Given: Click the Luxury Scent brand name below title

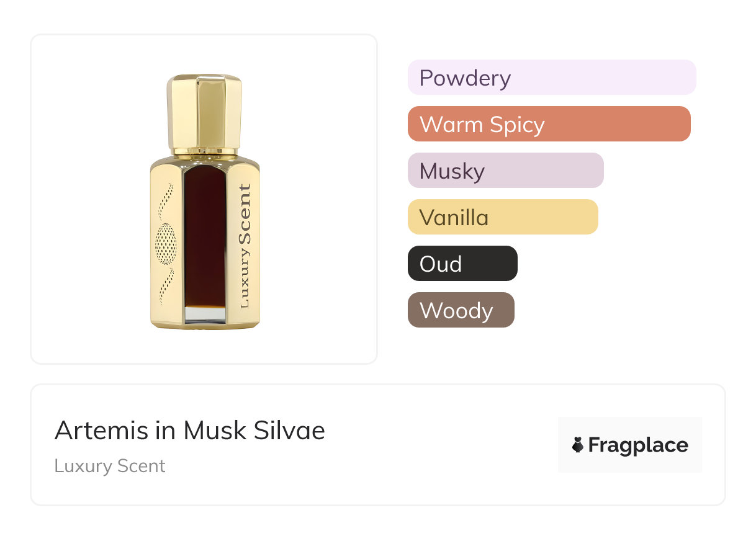Looking at the screenshot, I should click(x=110, y=466).
